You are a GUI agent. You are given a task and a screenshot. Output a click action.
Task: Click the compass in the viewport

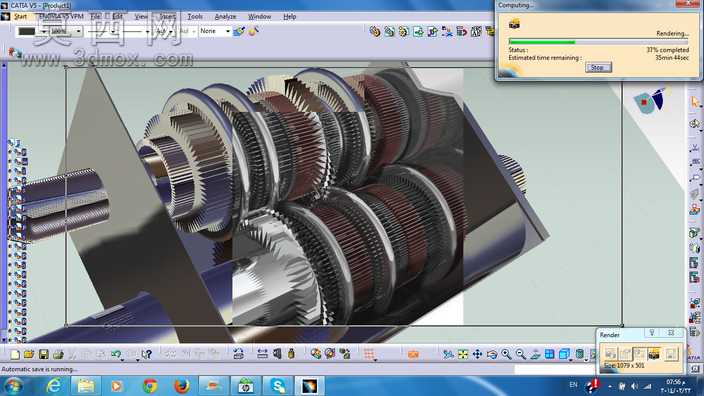tap(649, 101)
